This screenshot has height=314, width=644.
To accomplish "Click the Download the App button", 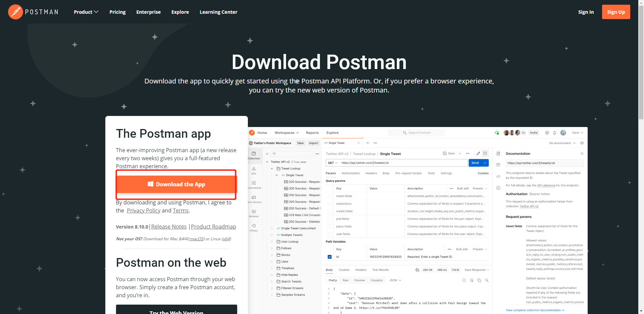I will point(176,184).
